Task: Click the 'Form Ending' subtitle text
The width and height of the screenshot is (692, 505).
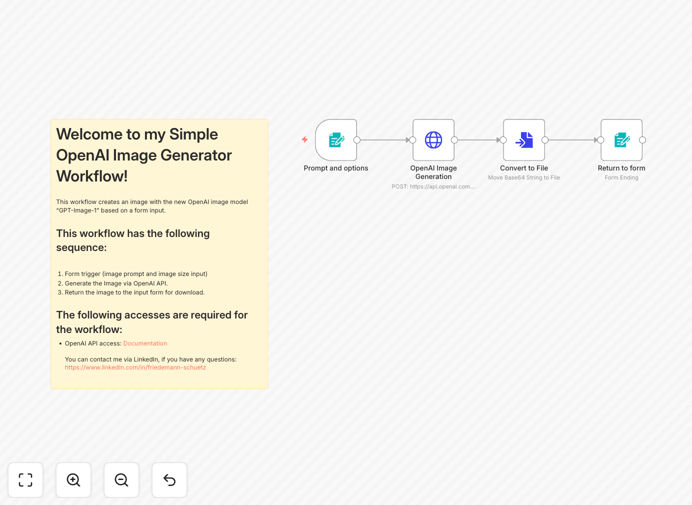Action: 621,177
